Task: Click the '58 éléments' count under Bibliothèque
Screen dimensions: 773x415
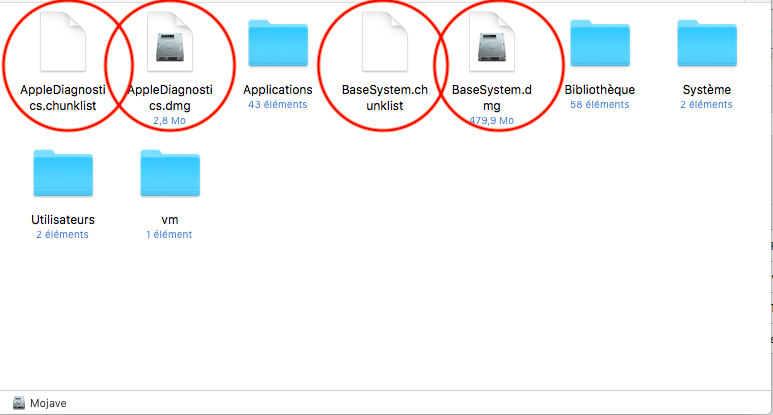Action: pos(600,104)
